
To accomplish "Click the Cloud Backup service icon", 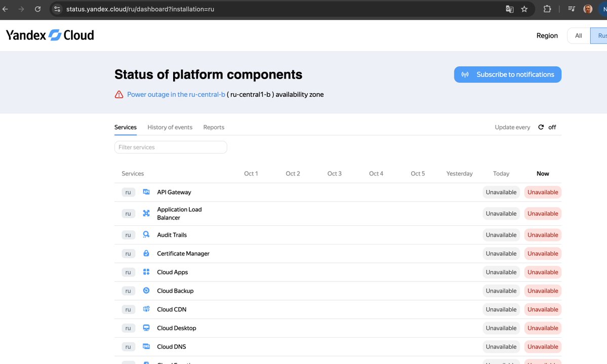I will [x=146, y=291].
